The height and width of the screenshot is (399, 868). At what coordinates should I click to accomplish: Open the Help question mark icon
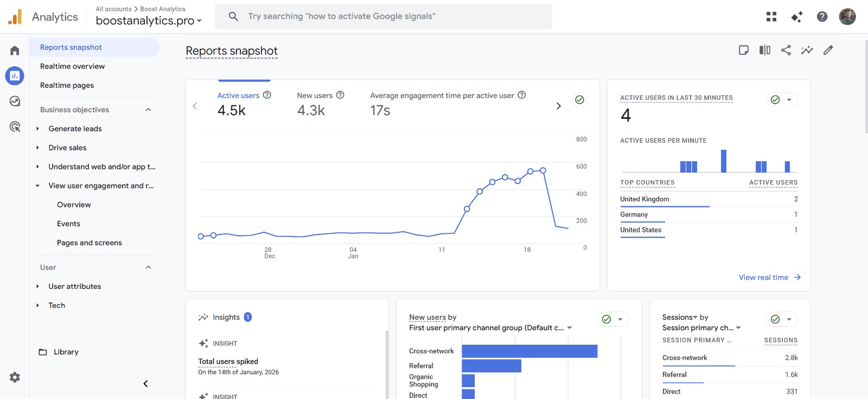[x=822, y=17]
